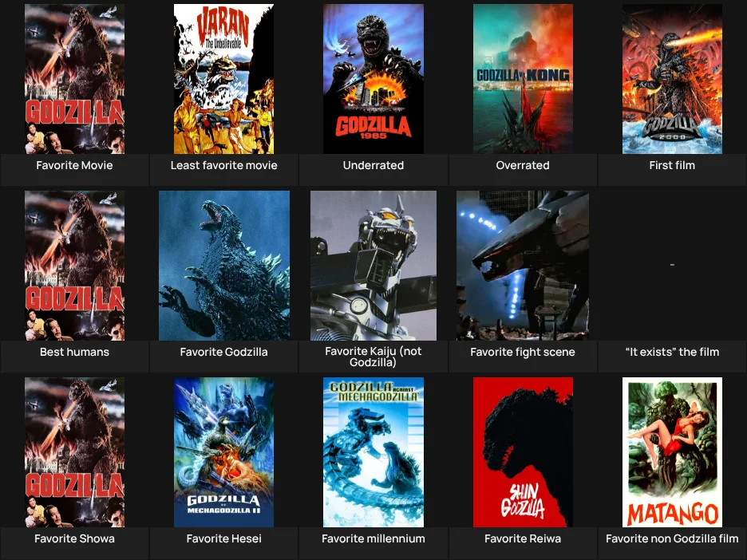Select the Shin Godzilla red poster
Image resolution: width=747 pixels, height=560 pixels.
point(523,452)
